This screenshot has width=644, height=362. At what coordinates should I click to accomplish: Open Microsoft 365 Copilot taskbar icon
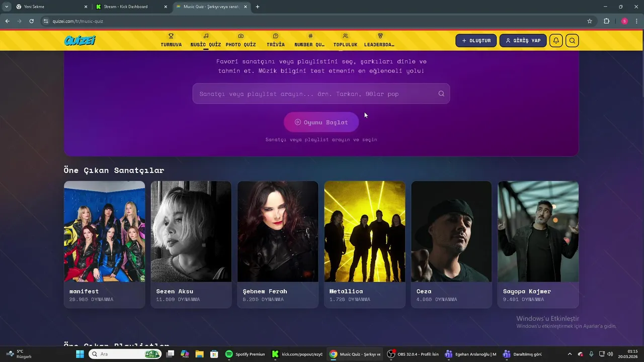click(185, 354)
